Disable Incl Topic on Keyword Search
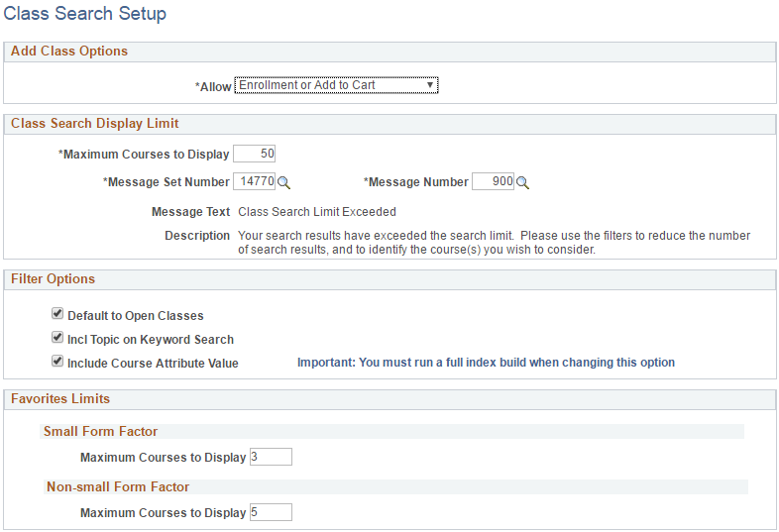779x532 pixels. tap(57, 339)
